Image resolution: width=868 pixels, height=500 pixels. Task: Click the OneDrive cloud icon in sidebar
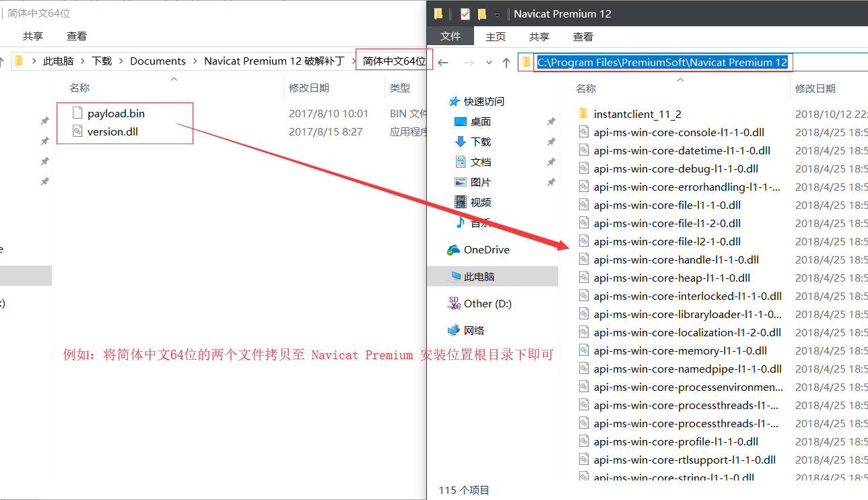click(453, 250)
